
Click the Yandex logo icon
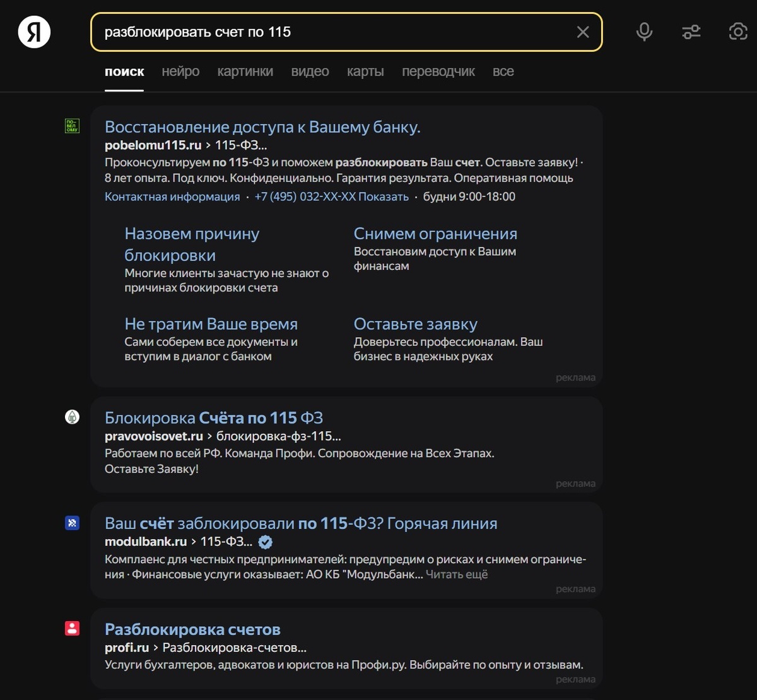34,32
